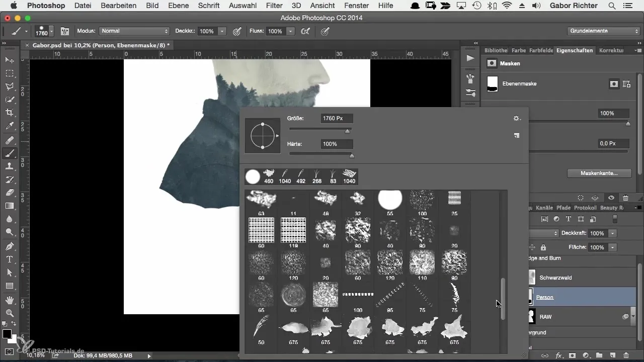Image resolution: width=644 pixels, height=362 pixels.
Task: Select the Move tool in toolbox
Action: 10,60
